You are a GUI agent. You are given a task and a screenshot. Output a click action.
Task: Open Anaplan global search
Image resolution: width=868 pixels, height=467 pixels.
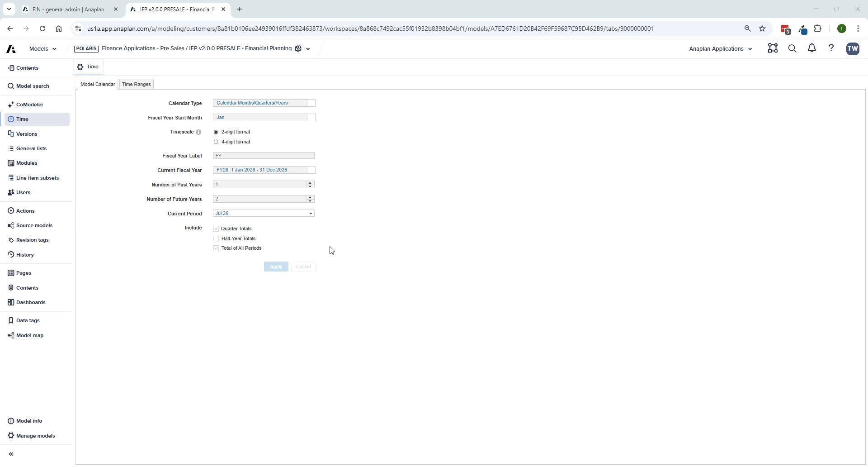[x=793, y=48]
